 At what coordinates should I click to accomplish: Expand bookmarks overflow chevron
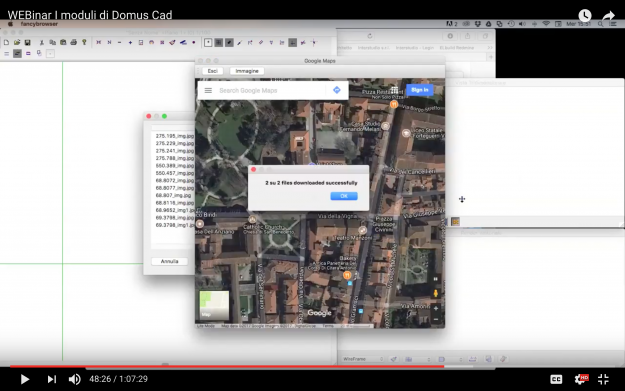coord(490,48)
